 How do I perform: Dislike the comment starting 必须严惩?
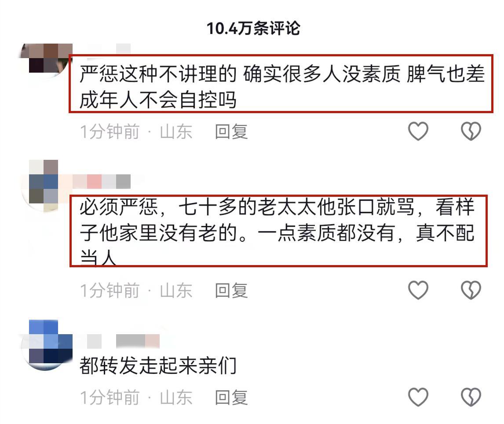pyautogui.click(x=471, y=290)
